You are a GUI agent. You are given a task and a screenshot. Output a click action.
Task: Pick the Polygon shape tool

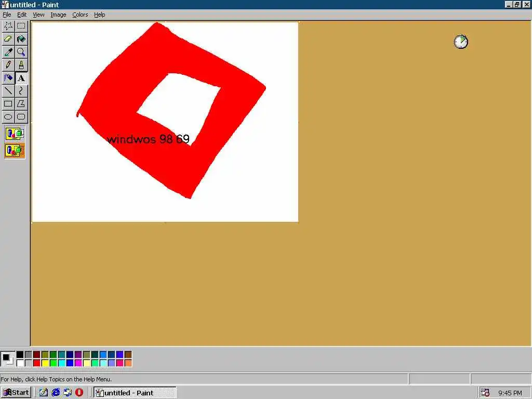21,104
